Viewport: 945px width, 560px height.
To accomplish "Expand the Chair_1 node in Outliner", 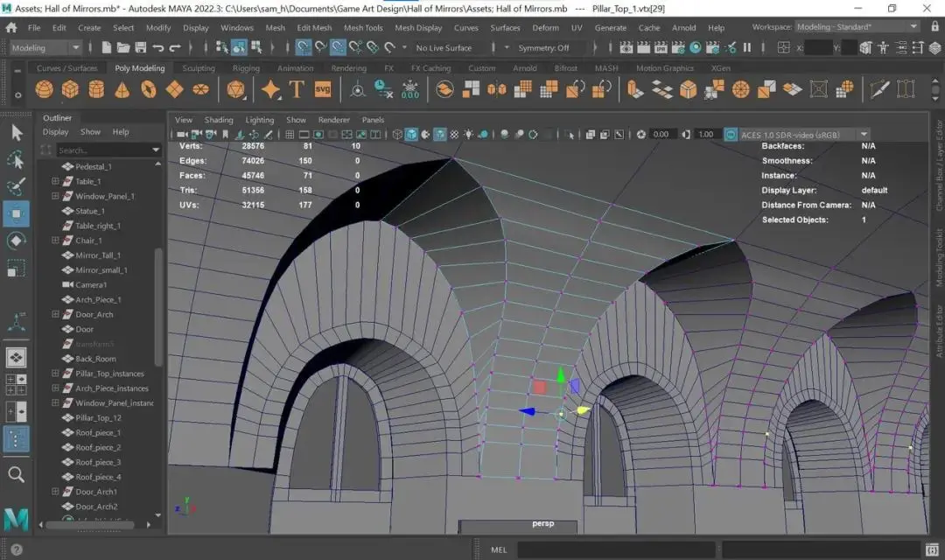I will 55,241.
